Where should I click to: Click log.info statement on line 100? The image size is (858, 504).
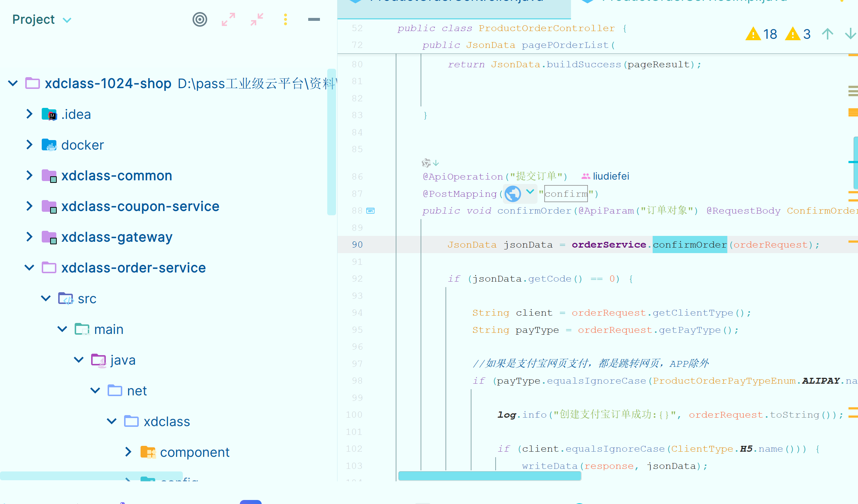point(670,415)
